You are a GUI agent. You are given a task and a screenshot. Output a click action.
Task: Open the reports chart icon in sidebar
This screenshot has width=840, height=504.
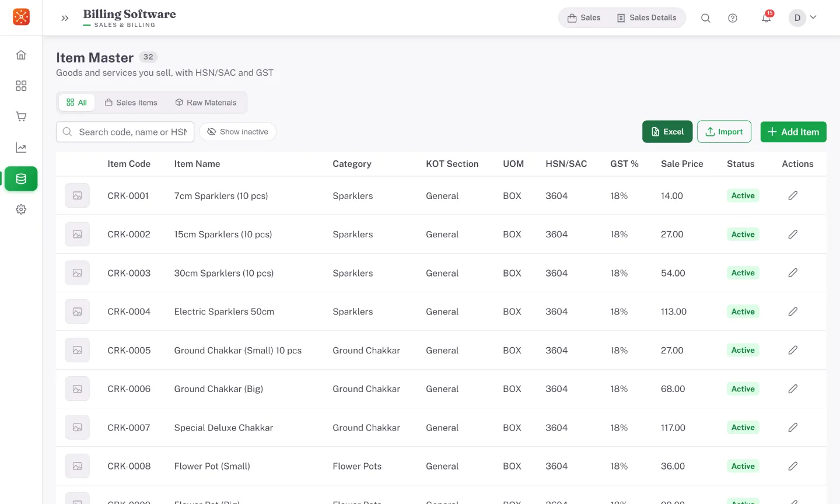[21, 148]
